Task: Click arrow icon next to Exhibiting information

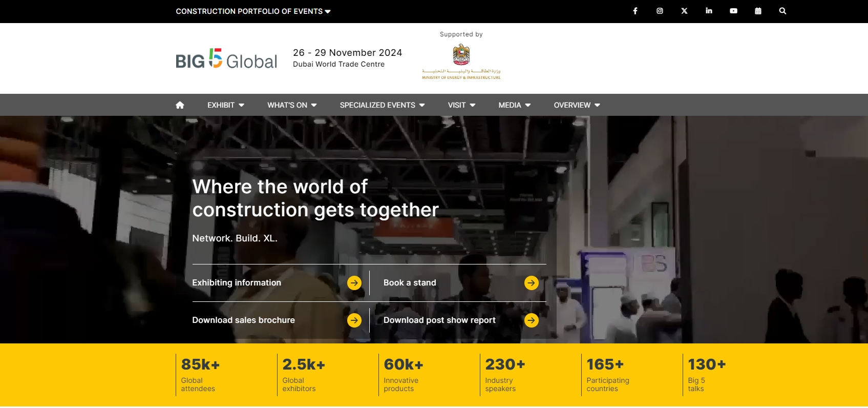Action: click(x=354, y=283)
